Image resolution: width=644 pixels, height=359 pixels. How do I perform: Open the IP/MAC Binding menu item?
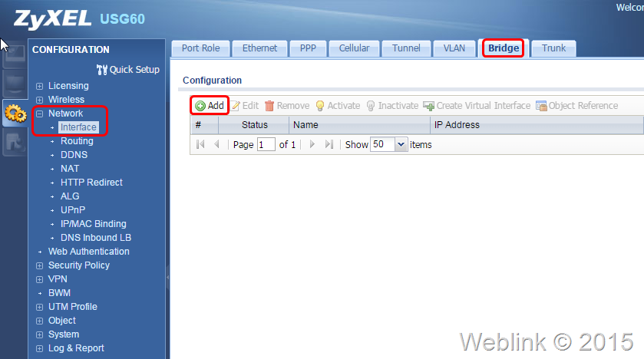tap(94, 224)
